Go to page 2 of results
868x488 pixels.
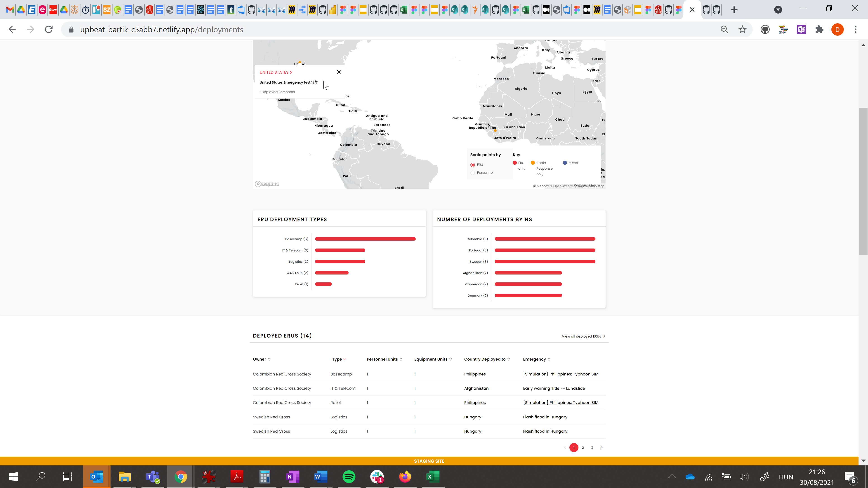pos(583,448)
